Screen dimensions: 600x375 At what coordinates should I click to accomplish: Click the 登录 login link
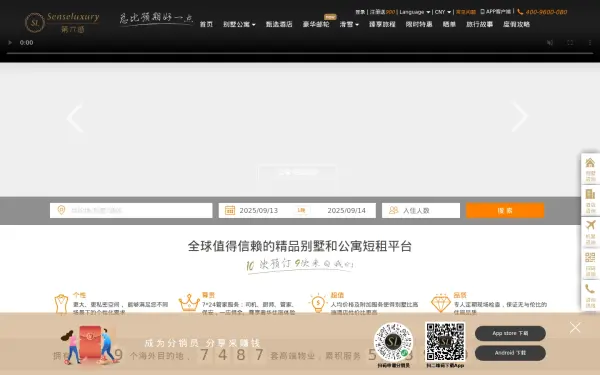click(x=360, y=12)
